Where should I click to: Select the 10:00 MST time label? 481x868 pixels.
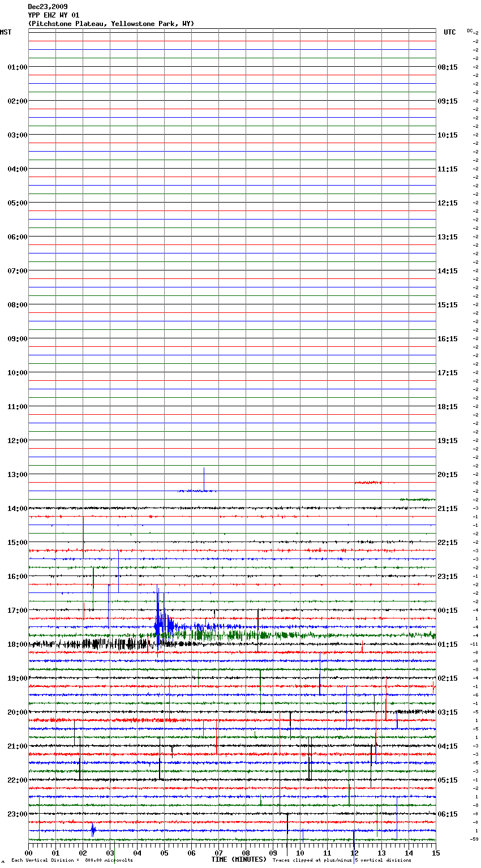18,373
